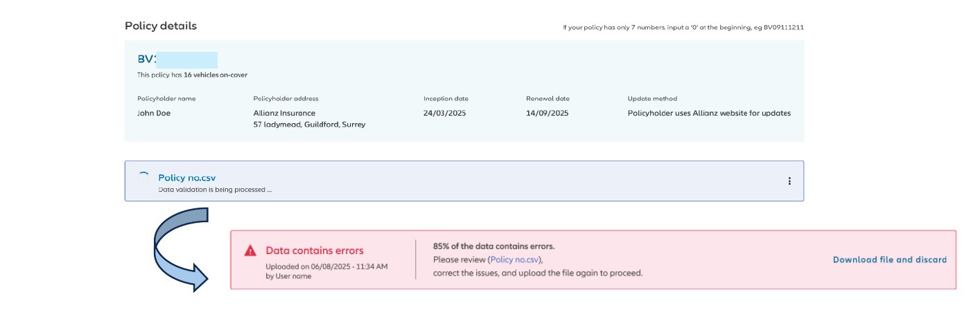Click the 'Data contains errors' heading
This screenshot has height=326, width=980.
point(315,251)
